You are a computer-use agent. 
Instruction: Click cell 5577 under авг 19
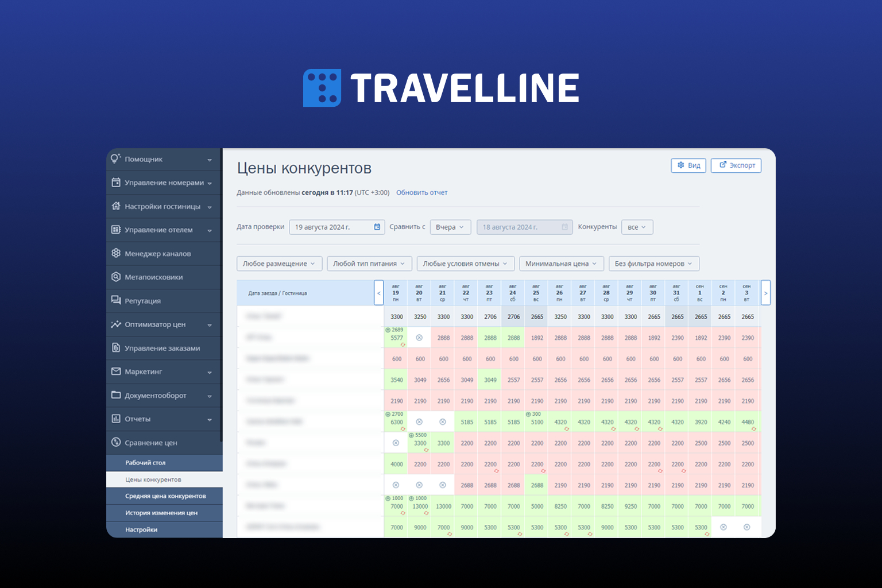(396, 338)
